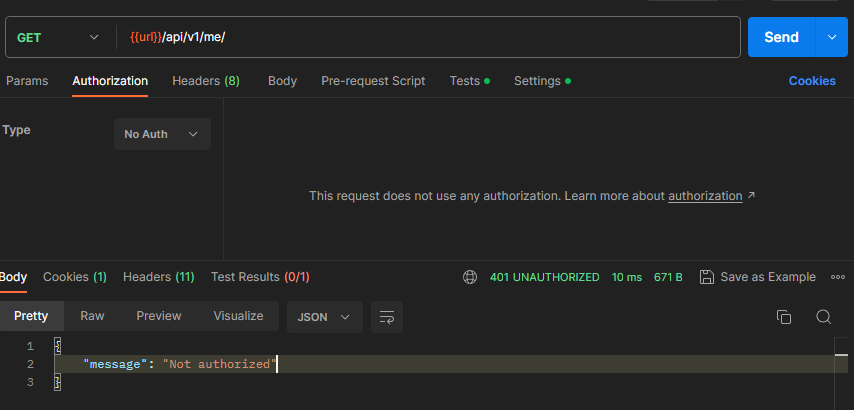Viewport: 854px width, 410px height.
Task: Click the response pane vertical scrollbar
Action: pyautogui.click(x=841, y=374)
